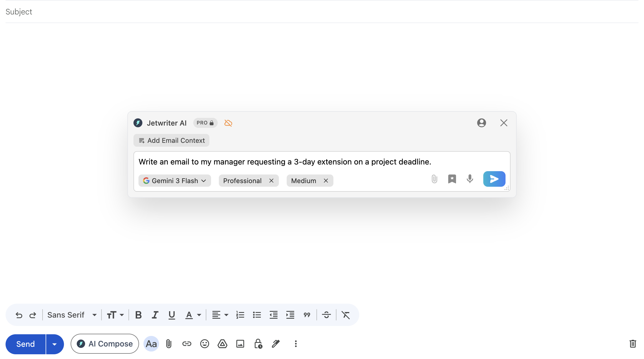Open more options three-dot menu
This screenshot has height=359, width=644.
point(296,344)
